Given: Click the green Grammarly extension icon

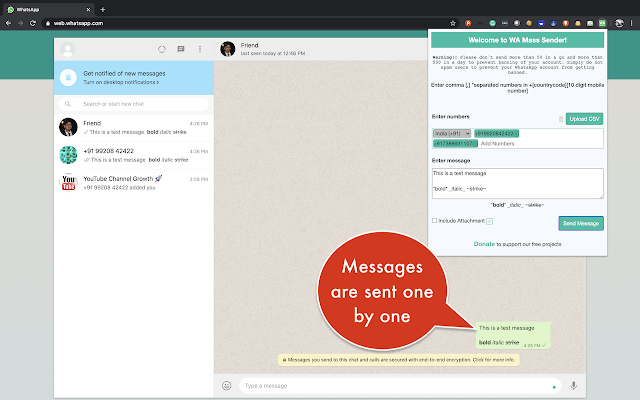Looking at the screenshot, I should pyautogui.click(x=493, y=23).
